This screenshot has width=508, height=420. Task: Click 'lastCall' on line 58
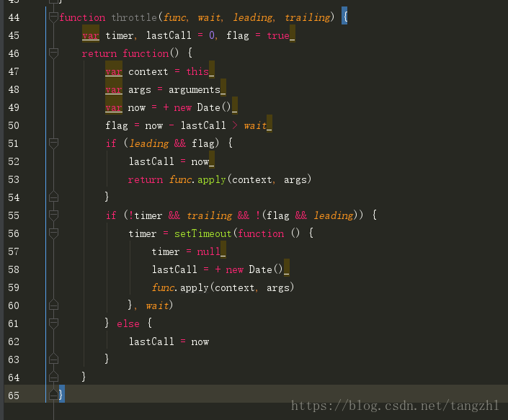point(174,269)
